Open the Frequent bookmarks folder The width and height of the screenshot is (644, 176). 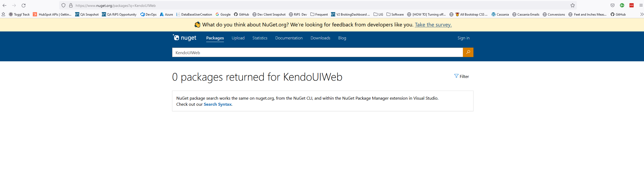pos(319,15)
